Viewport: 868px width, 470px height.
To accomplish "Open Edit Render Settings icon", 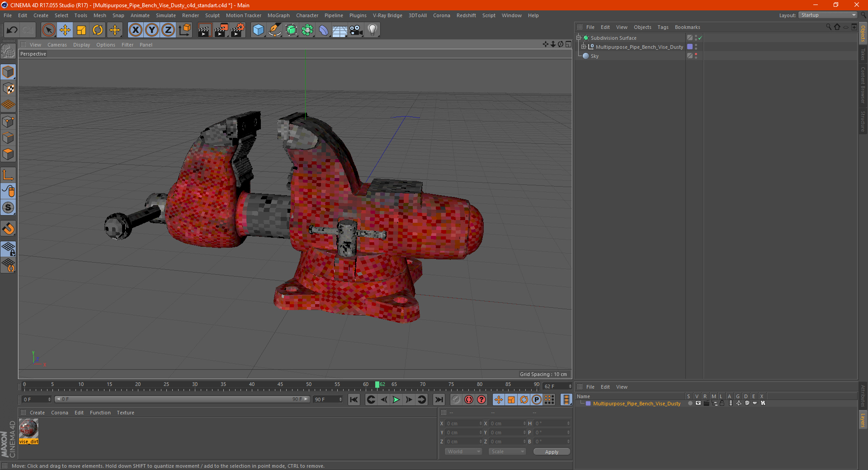I will pos(238,30).
